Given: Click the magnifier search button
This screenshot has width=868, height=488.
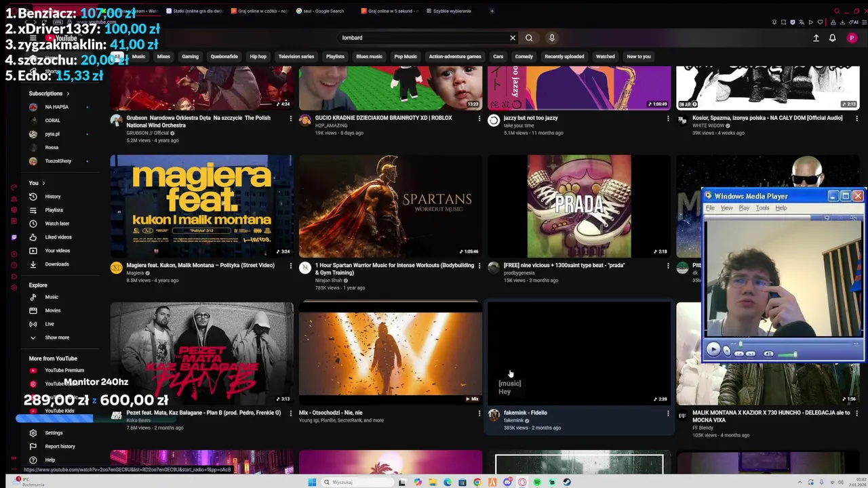Looking at the screenshot, I should [529, 38].
